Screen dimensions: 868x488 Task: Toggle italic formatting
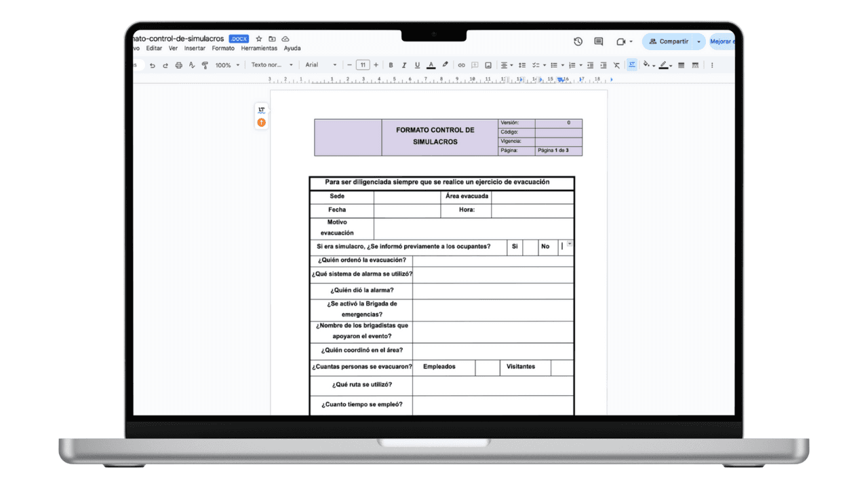pyautogui.click(x=403, y=64)
